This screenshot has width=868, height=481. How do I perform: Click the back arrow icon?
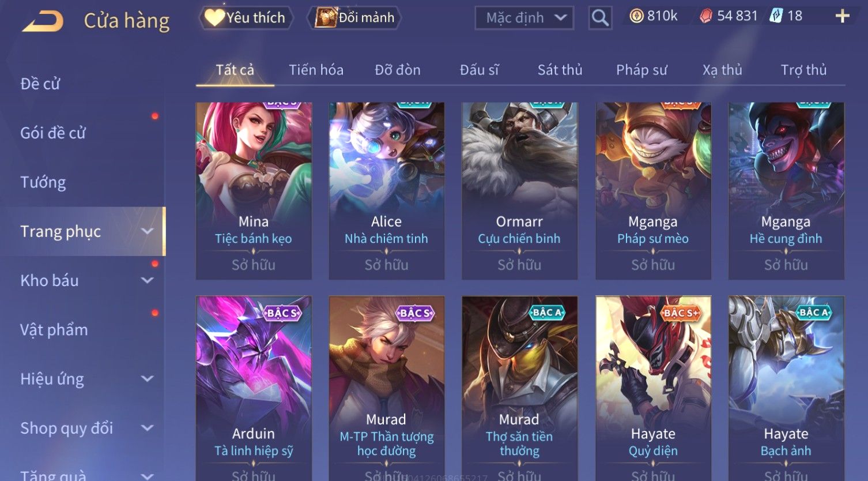[x=43, y=21]
